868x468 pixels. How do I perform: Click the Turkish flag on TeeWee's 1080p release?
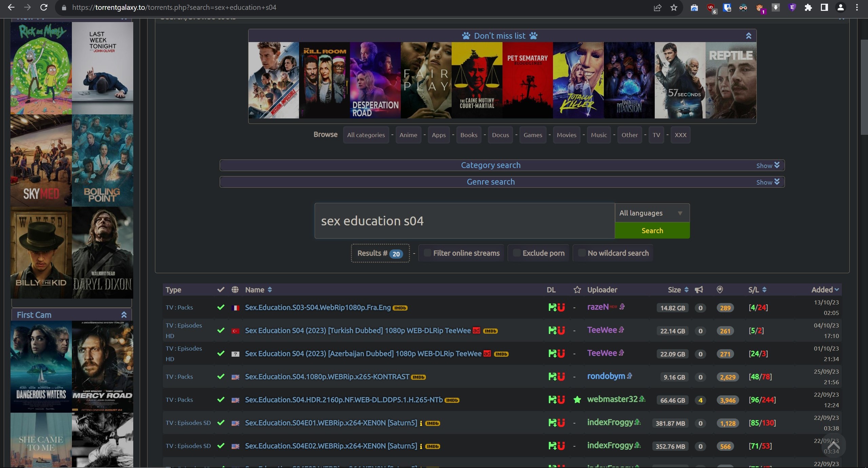[235, 331]
